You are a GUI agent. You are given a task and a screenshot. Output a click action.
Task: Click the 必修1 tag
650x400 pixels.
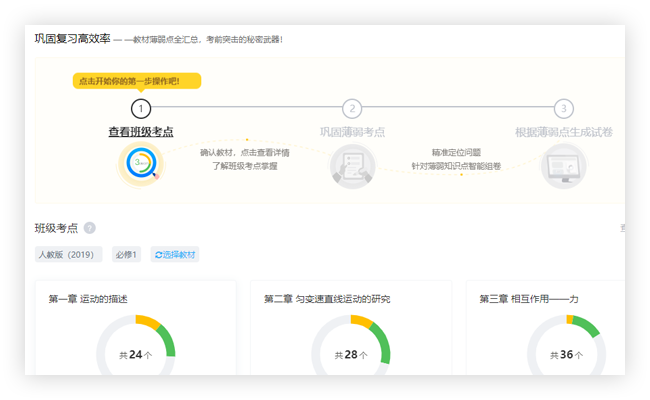point(126,255)
